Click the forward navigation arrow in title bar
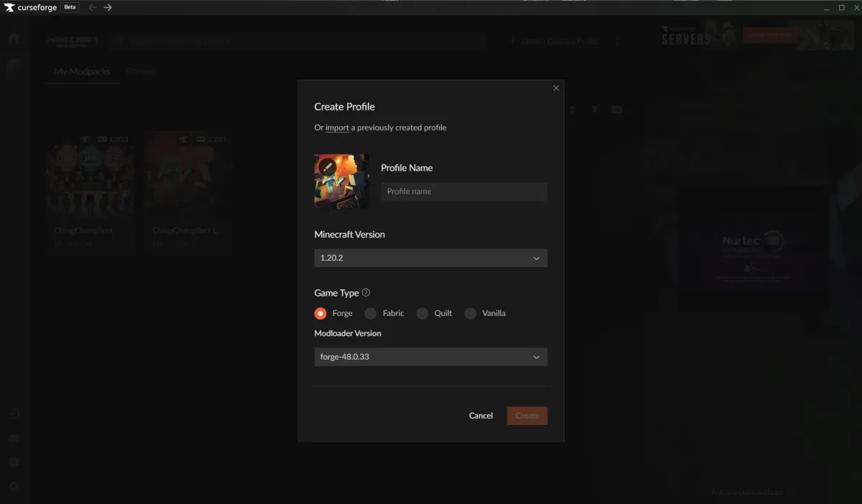 tap(108, 7)
